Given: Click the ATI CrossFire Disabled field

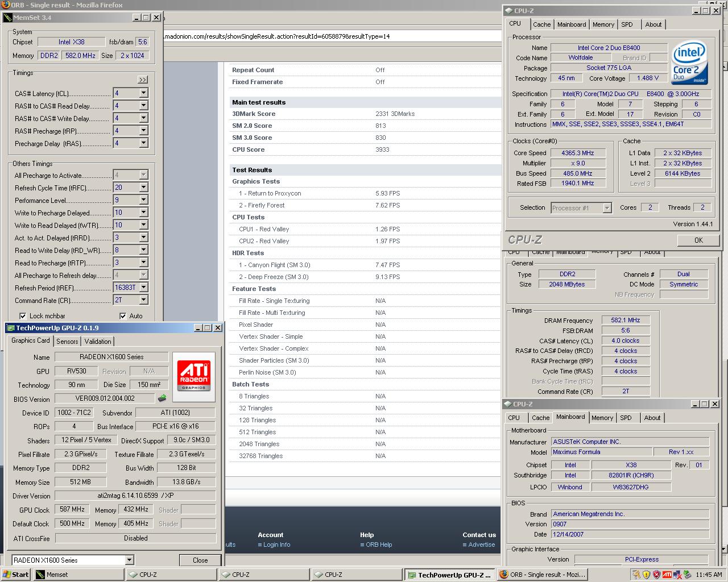Looking at the screenshot, I should [135, 538].
